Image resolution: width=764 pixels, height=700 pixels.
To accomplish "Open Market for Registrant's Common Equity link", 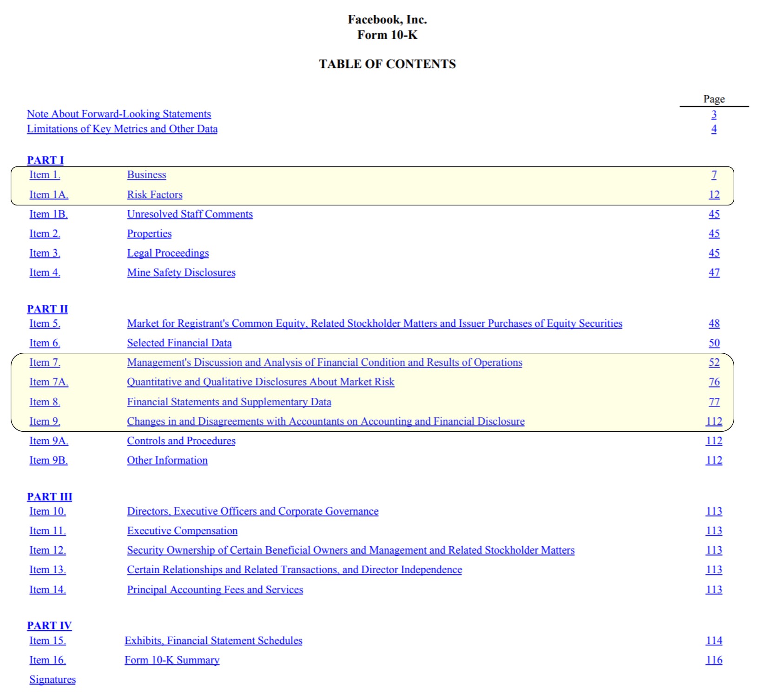I will pos(375,324).
